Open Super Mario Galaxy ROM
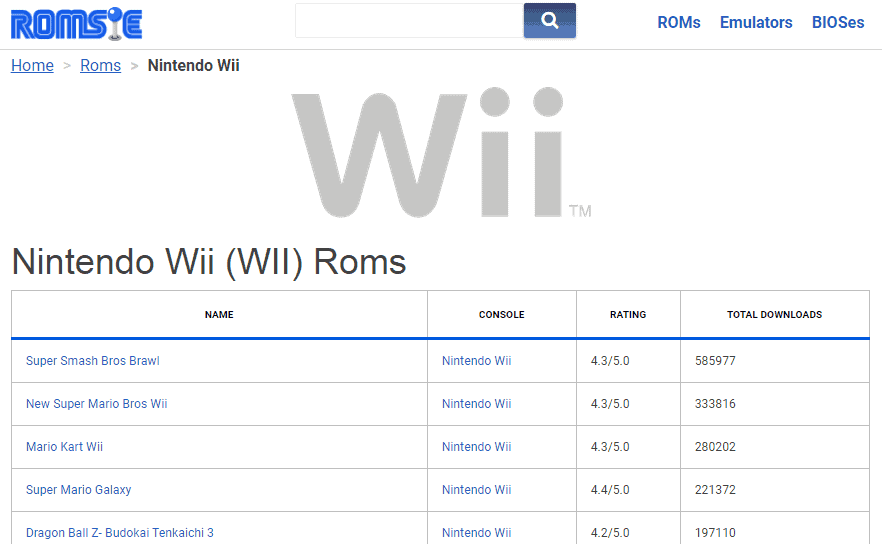Screen dimensions: 882x544 79,489
